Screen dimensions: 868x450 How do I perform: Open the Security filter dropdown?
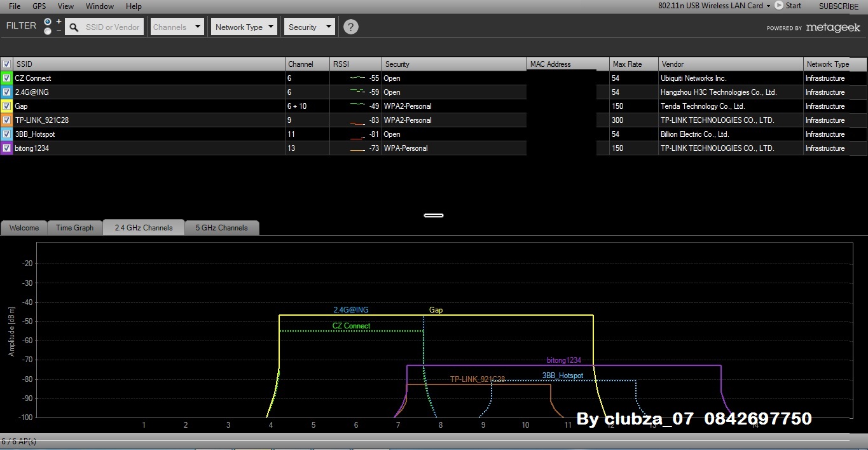coord(309,27)
